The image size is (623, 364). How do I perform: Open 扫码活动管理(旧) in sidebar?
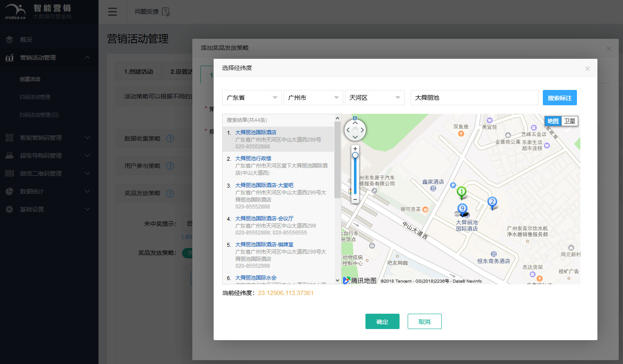click(39, 115)
